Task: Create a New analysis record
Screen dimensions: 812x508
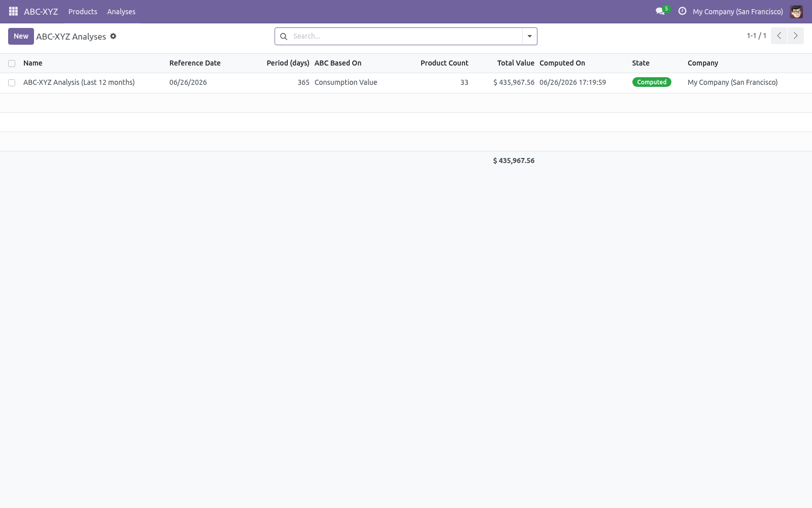Action: [x=21, y=36]
